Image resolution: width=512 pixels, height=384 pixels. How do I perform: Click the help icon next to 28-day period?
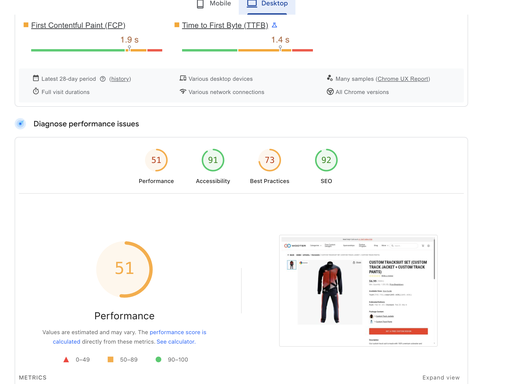(x=103, y=79)
